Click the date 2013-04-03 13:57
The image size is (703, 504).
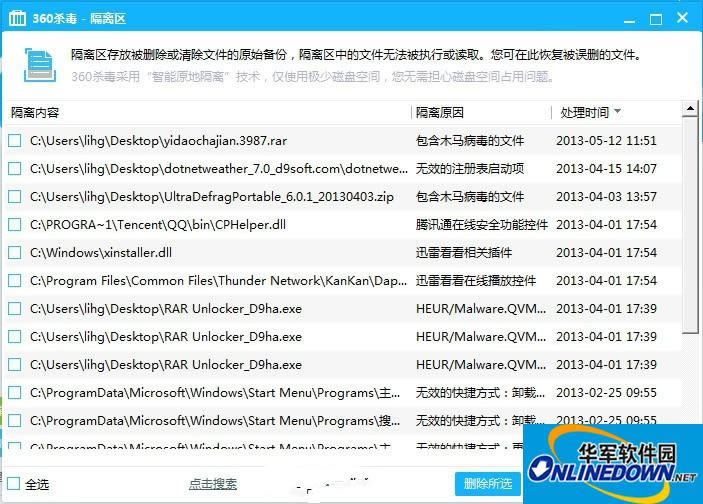606,196
